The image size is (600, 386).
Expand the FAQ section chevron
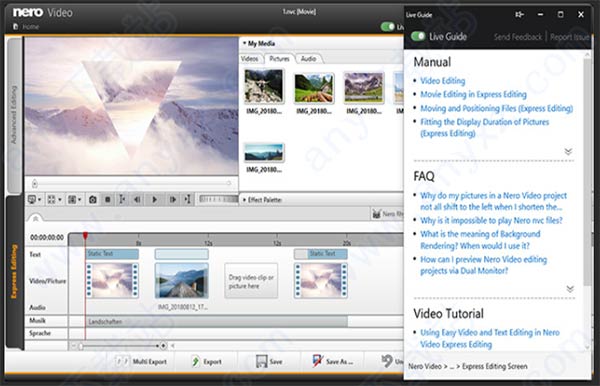[570, 288]
